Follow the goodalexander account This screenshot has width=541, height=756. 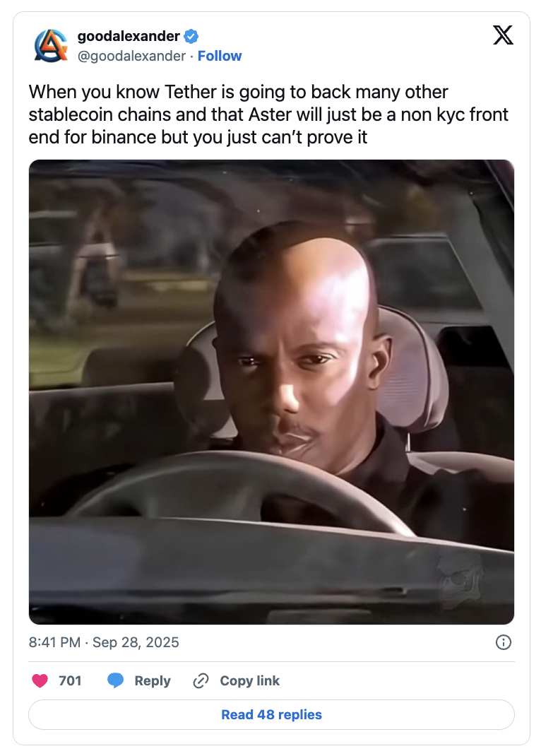point(220,56)
